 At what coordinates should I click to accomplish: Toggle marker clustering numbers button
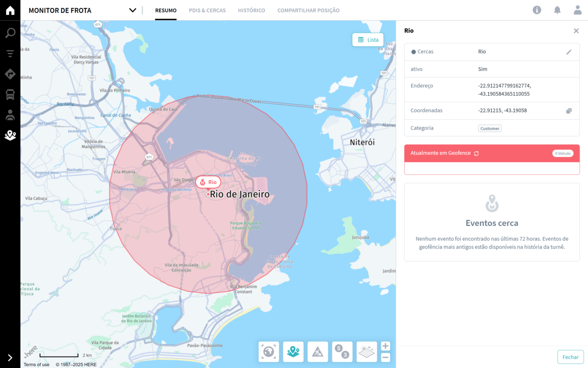pyautogui.click(x=342, y=352)
